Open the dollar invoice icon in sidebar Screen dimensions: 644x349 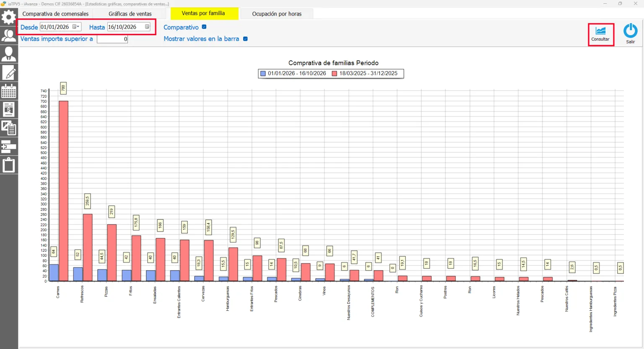tap(9, 109)
